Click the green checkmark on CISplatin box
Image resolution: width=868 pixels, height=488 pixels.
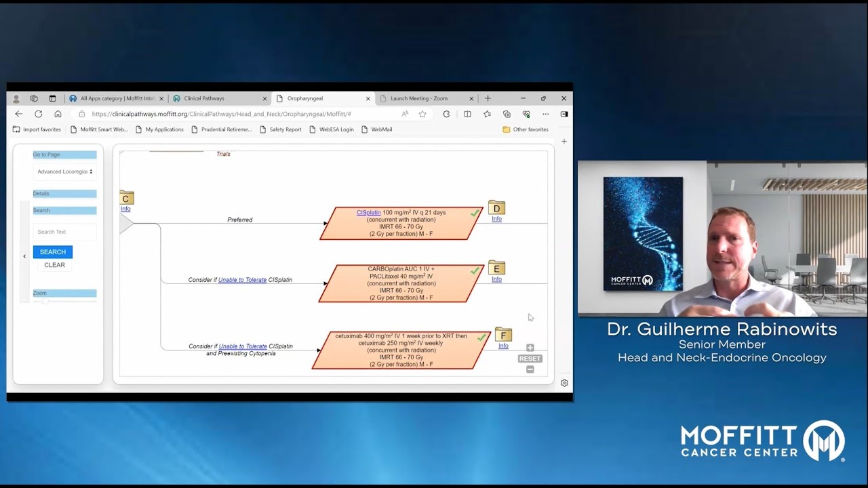pos(475,213)
